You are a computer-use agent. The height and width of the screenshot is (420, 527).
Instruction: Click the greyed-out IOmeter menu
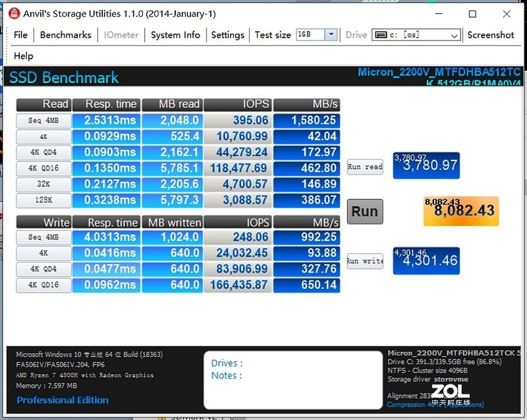[x=121, y=35]
